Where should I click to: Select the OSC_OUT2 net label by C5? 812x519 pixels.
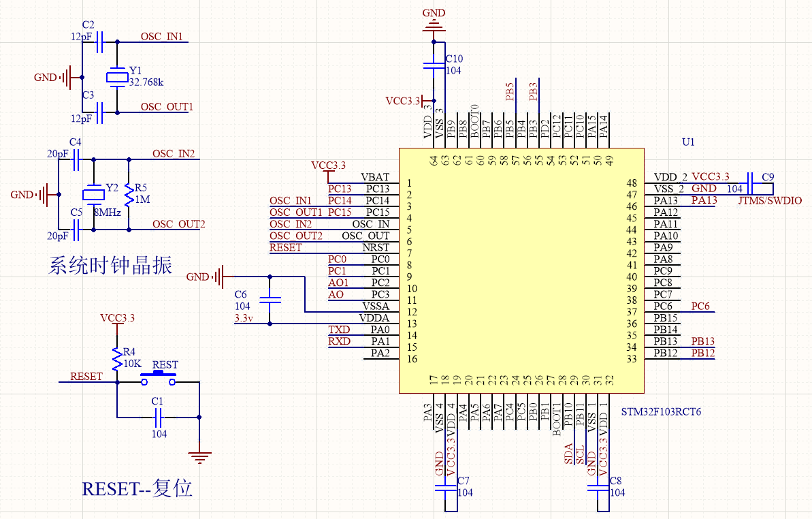pos(178,224)
